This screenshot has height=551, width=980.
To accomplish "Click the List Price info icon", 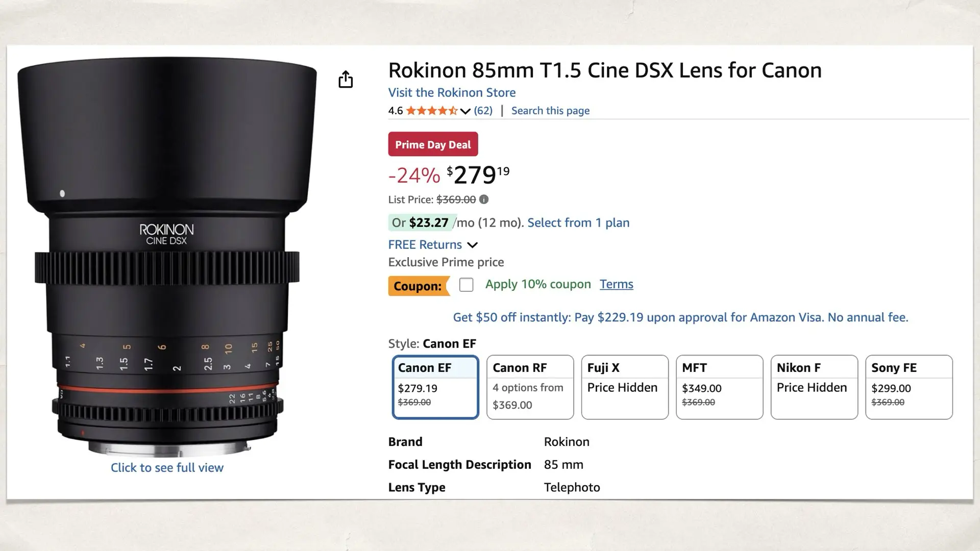I will pyautogui.click(x=482, y=199).
